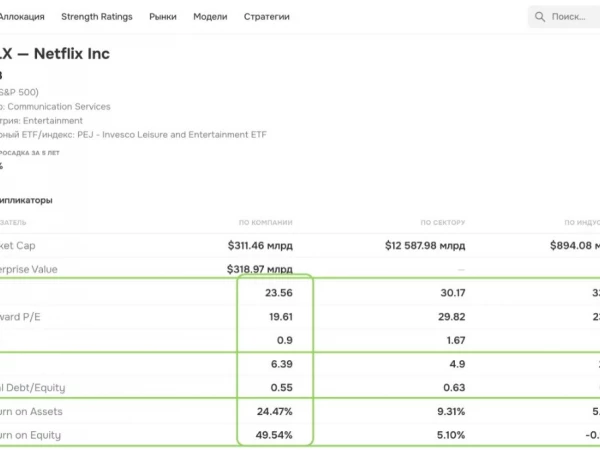The width and height of the screenshot is (600, 450).
Task: Click Return on Equity value 49.54%
Action: point(274,435)
